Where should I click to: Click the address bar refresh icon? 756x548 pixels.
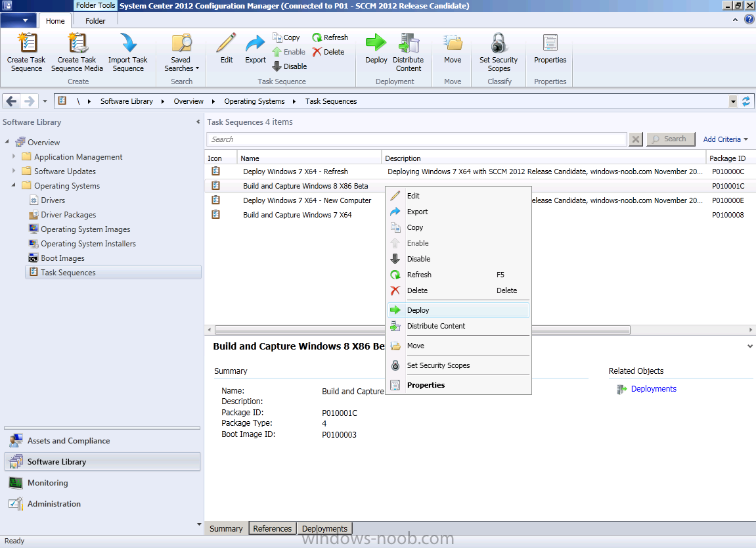[746, 101]
